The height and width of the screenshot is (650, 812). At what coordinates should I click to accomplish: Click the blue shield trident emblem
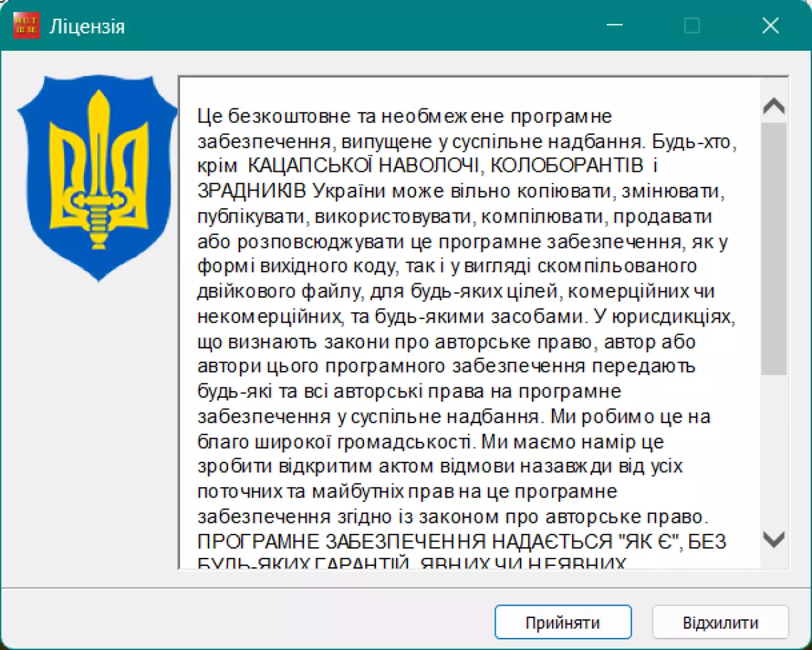pyautogui.click(x=98, y=177)
